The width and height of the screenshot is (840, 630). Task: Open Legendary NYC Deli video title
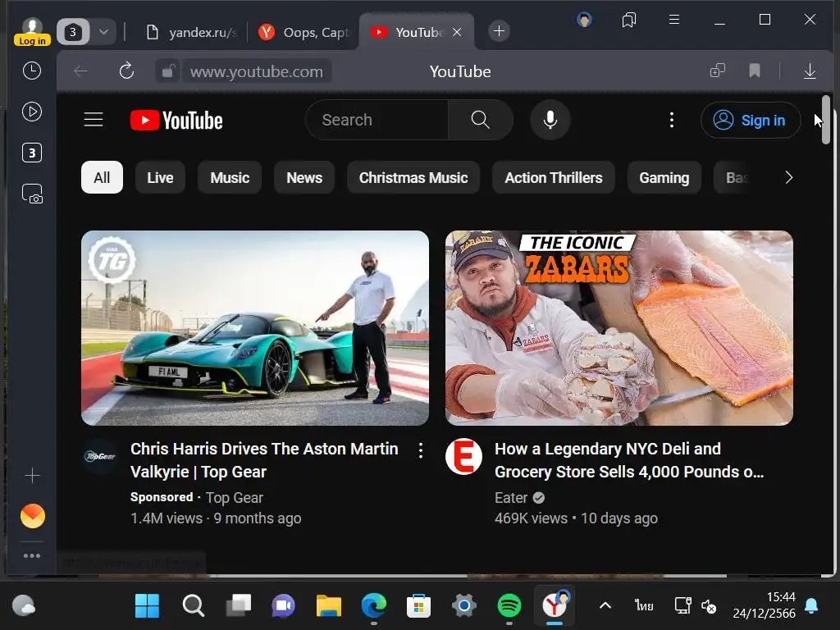tap(629, 460)
